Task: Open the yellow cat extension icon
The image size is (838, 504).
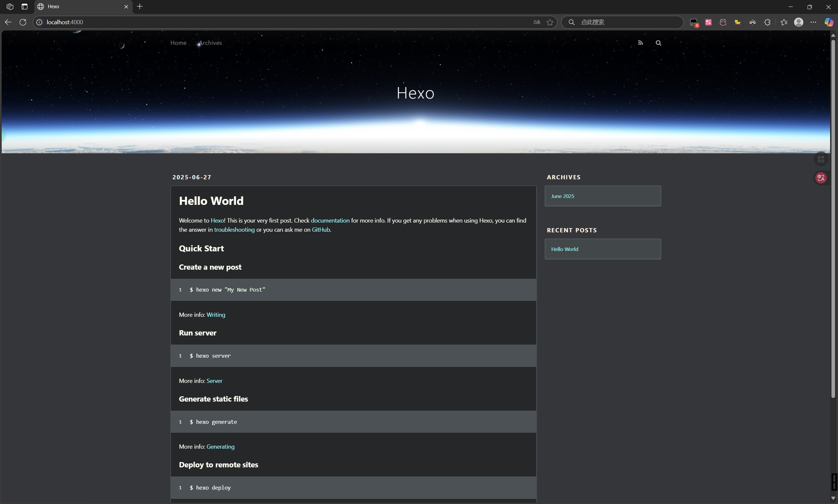Action: 738,22
